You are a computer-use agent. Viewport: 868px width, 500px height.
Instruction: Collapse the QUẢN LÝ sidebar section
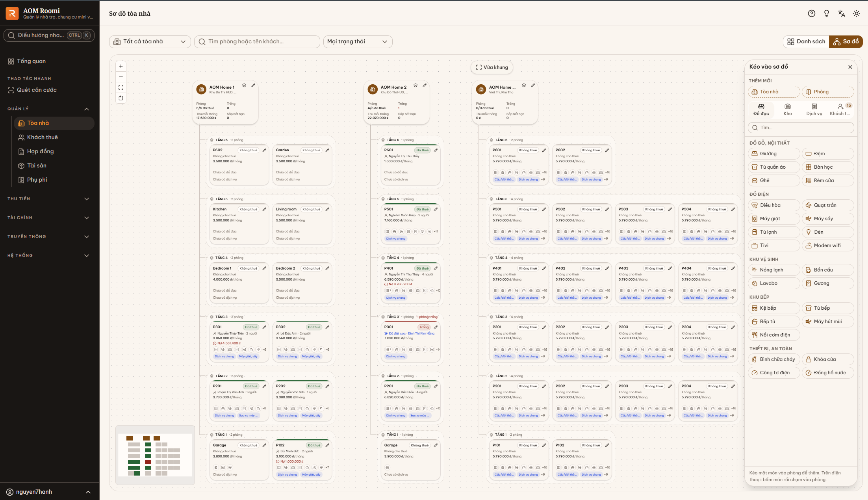point(50,109)
